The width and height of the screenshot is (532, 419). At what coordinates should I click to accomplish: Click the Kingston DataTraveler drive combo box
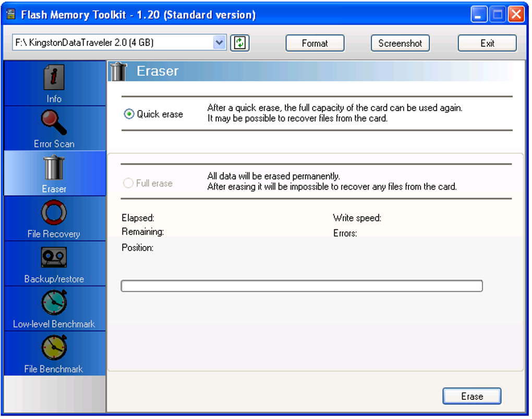(119, 43)
